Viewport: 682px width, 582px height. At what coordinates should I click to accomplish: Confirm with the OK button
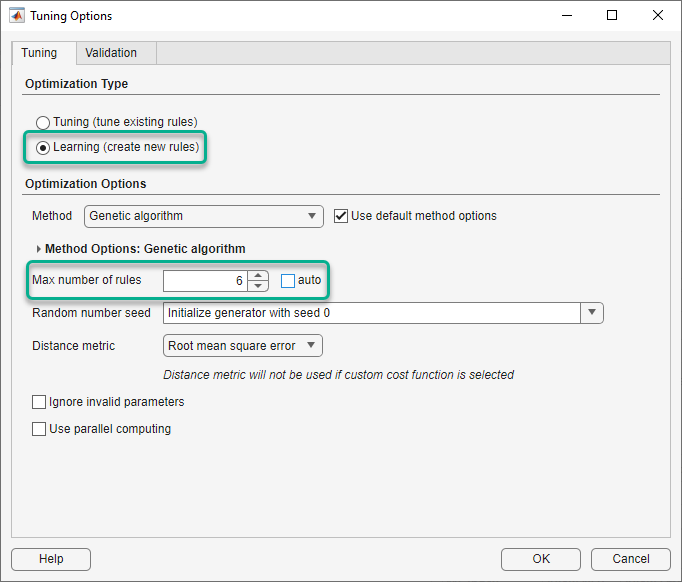click(541, 559)
